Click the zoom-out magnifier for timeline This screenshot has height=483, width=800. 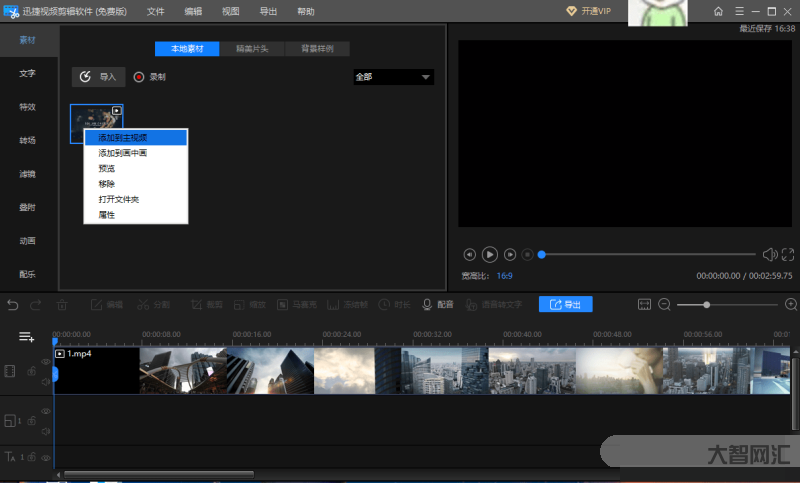pyautogui.click(x=664, y=304)
